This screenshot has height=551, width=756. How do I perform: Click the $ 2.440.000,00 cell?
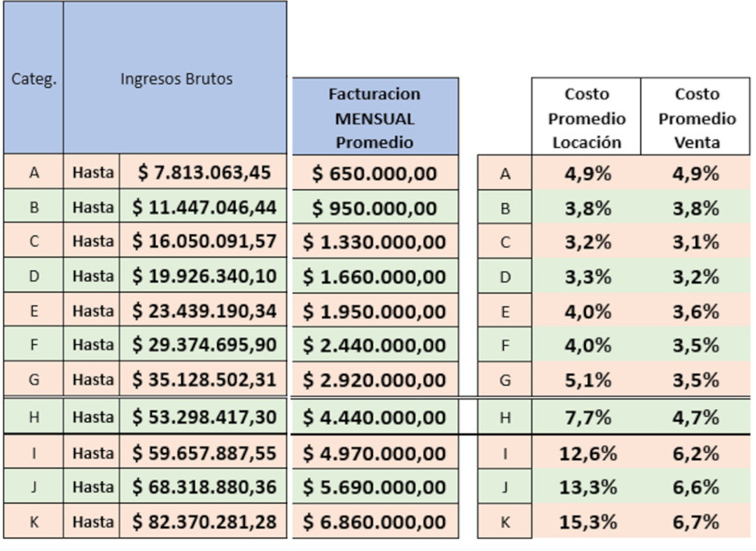pos(375,345)
